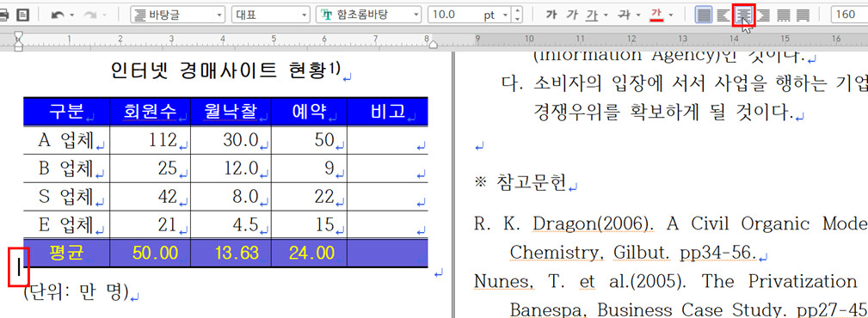Toggle center paragraph alignment
The image size is (868, 318).
pos(743,15)
